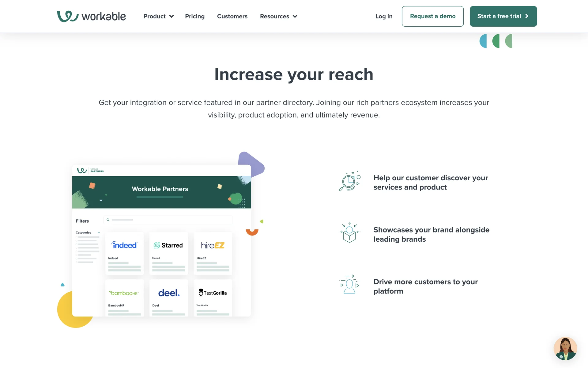This screenshot has height=368, width=588.
Task: Click the hireEZ logo card
Action: (x=213, y=245)
